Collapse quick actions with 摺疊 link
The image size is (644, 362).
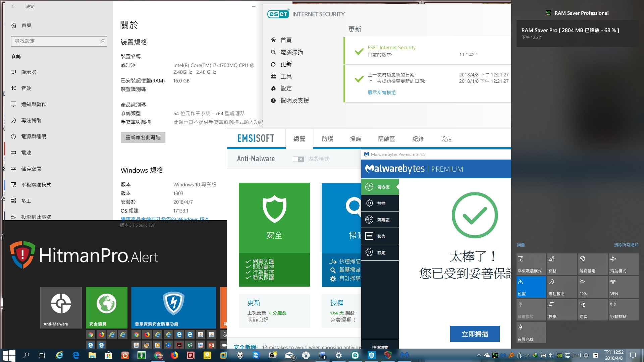[x=521, y=245]
